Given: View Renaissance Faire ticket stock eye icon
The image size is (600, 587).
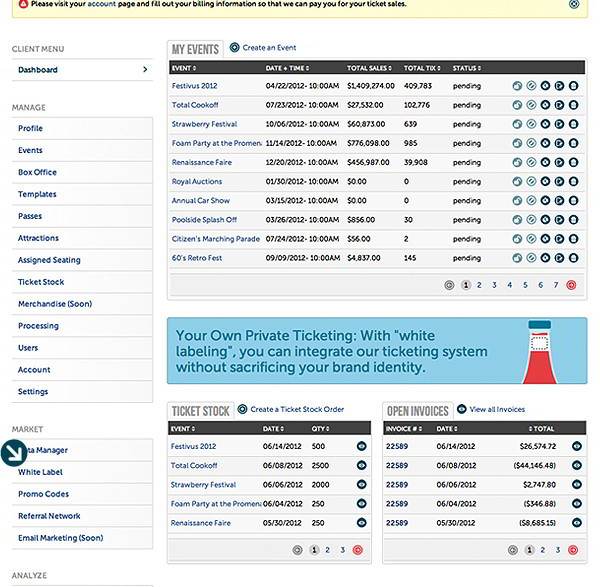Looking at the screenshot, I should pos(362,523).
